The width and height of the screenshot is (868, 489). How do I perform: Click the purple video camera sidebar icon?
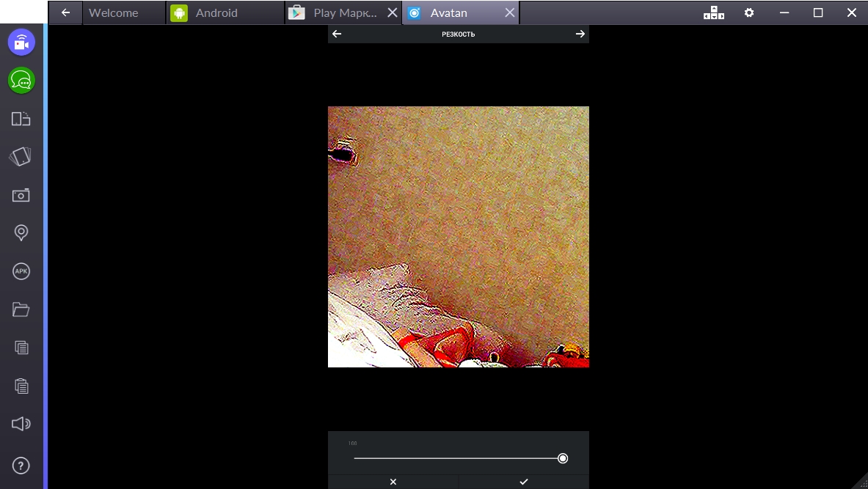click(21, 43)
